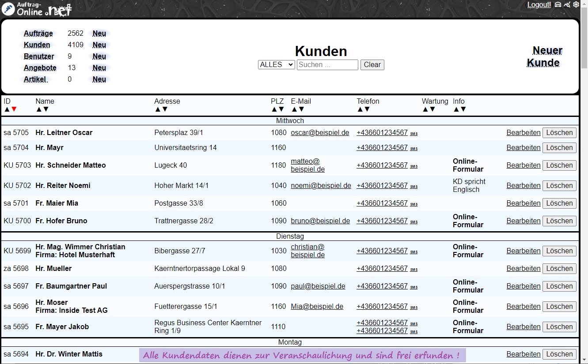Delete customer Hofer Bruno

coord(559,221)
